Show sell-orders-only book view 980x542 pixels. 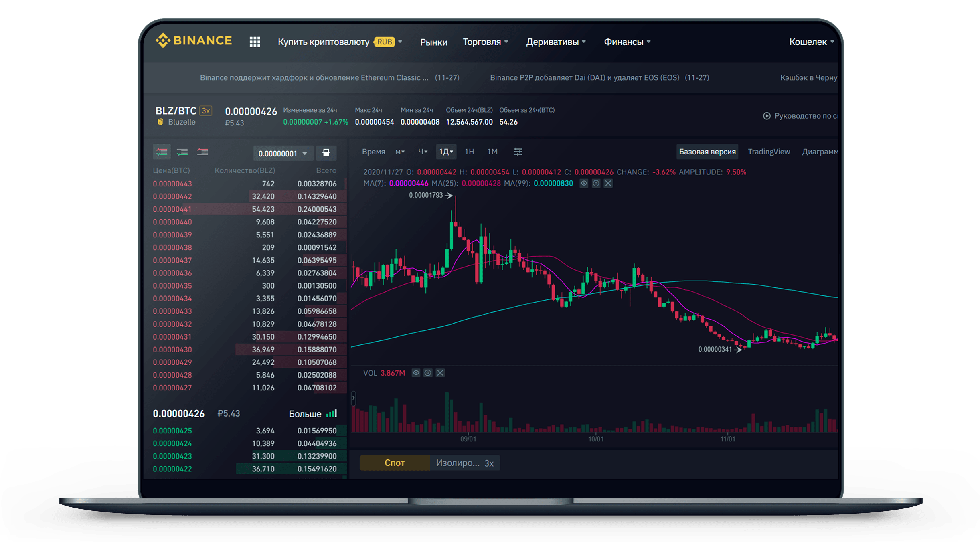203,152
